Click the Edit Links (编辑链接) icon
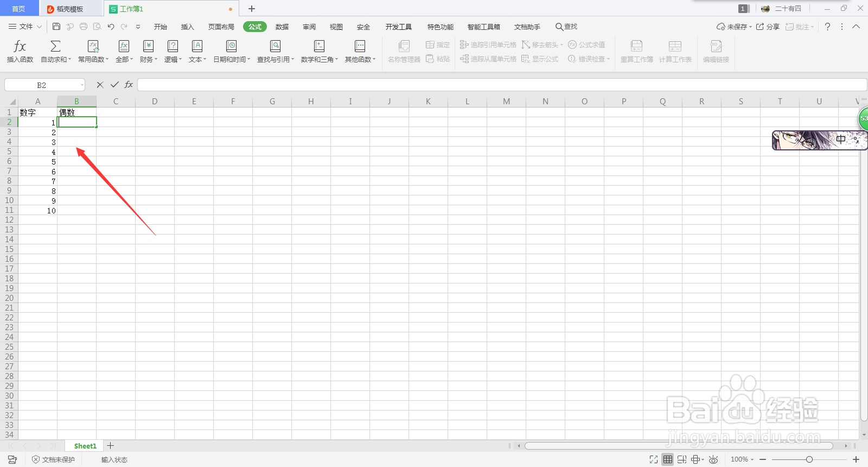The width and height of the screenshot is (868, 467). [716, 46]
